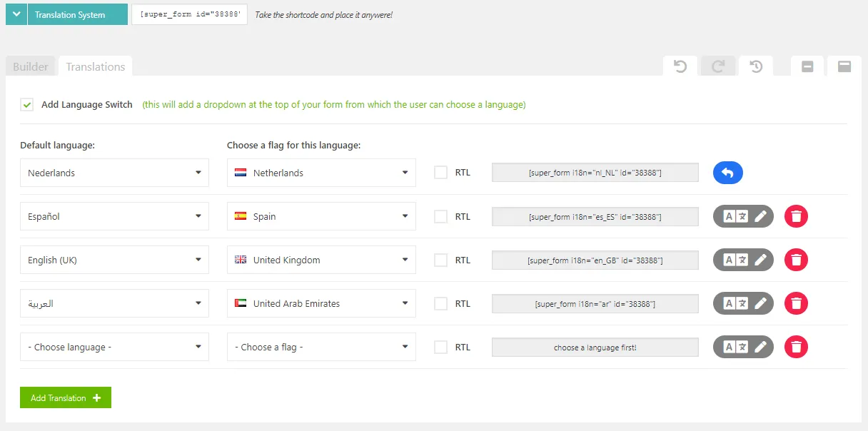This screenshot has height=431, width=868.
Task: Delete the English (UK) translation row
Action: pos(796,260)
